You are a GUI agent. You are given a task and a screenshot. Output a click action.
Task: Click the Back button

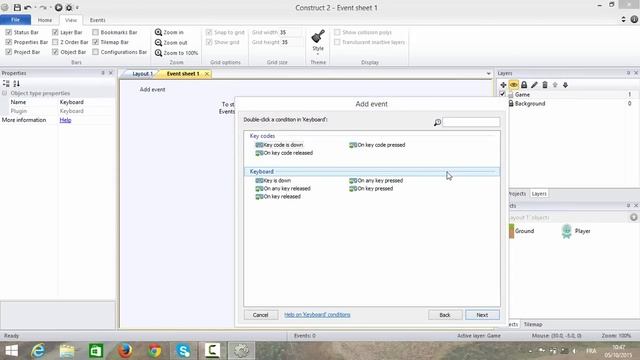(445, 315)
